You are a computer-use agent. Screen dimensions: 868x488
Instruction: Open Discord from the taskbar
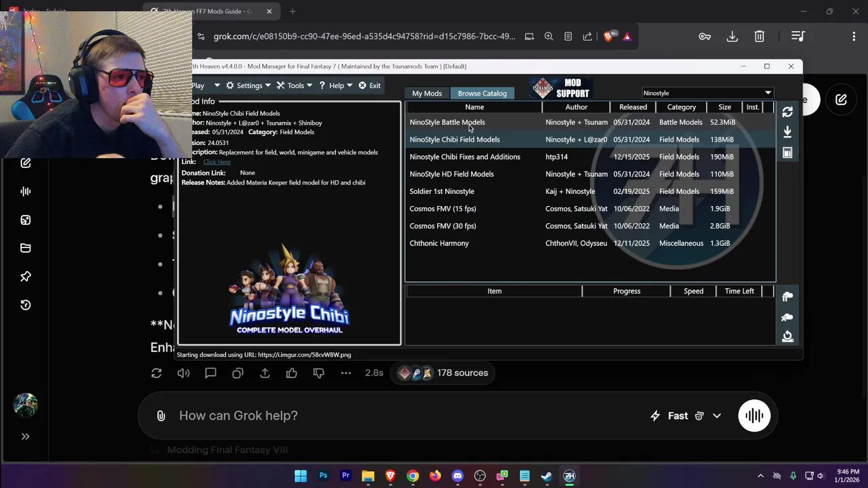coord(457,476)
